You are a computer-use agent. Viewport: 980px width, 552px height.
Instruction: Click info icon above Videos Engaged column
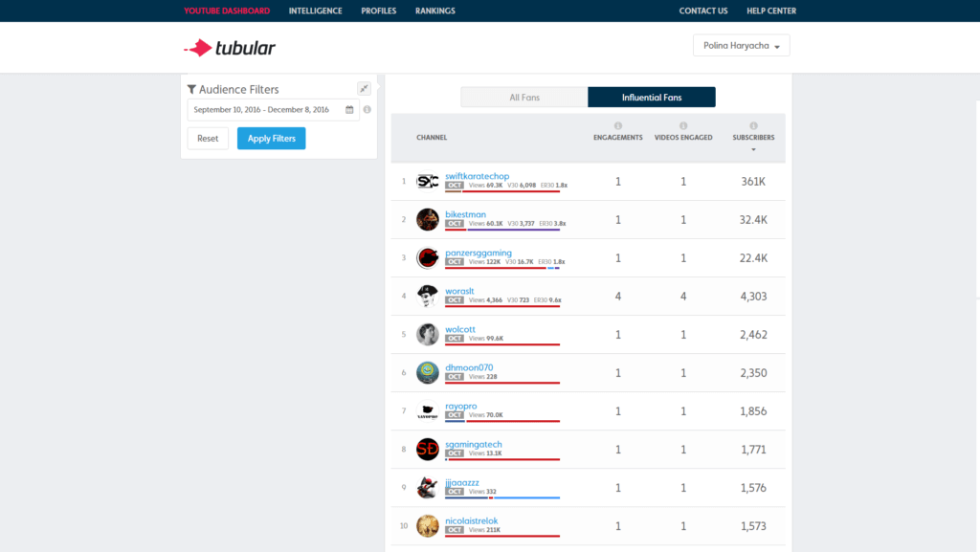pos(683,125)
